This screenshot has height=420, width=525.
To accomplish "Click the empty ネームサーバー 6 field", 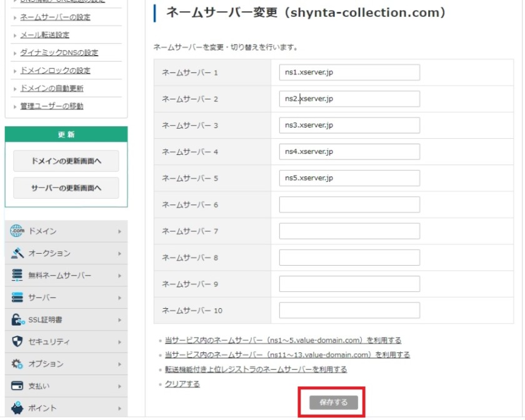I will [x=349, y=204].
